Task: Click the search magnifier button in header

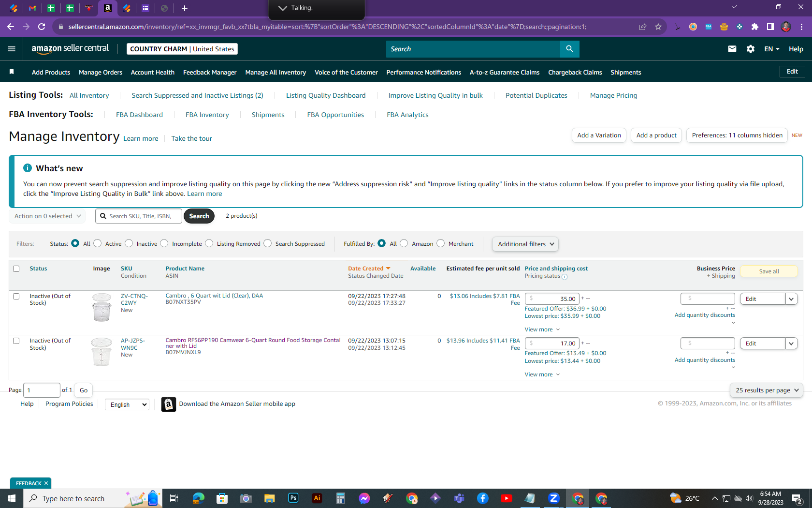Action: (569, 49)
